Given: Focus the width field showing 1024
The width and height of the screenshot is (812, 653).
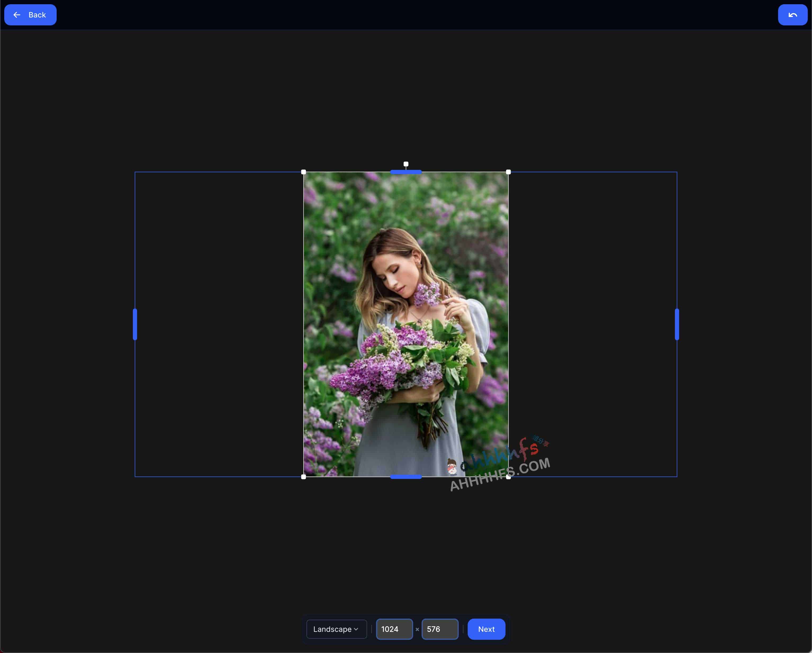Looking at the screenshot, I should pos(394,629).
